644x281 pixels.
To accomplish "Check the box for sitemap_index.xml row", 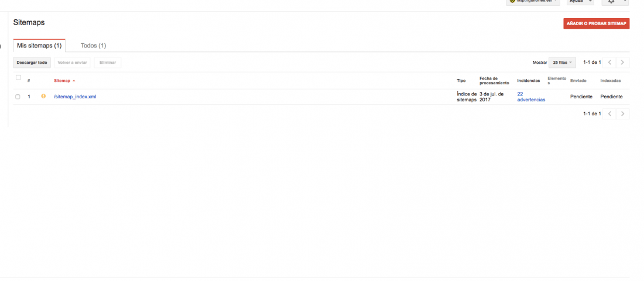I will pyautogui.click(x=18, y=97).
